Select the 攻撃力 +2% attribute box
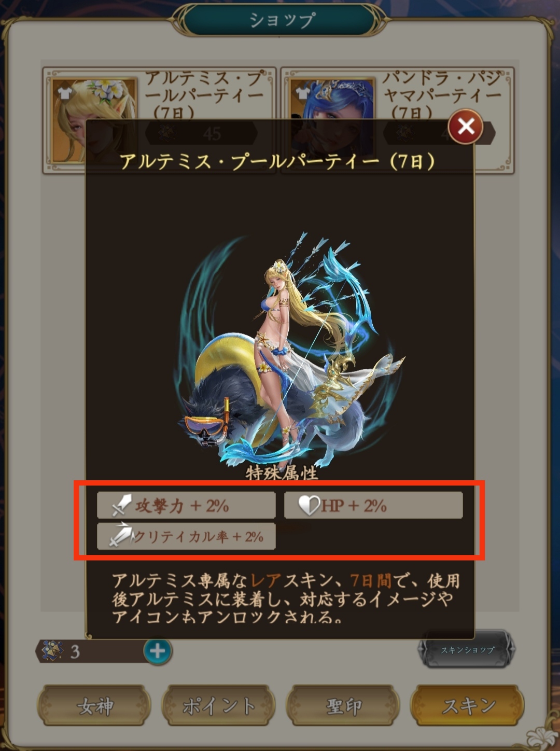560x751 pixels. (x=186, y=505)
